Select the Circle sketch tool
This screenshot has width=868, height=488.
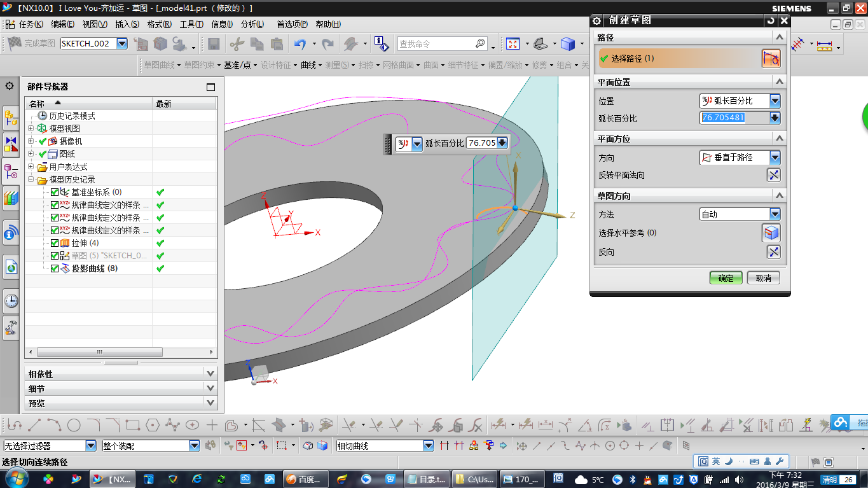(x=74, y=425)
